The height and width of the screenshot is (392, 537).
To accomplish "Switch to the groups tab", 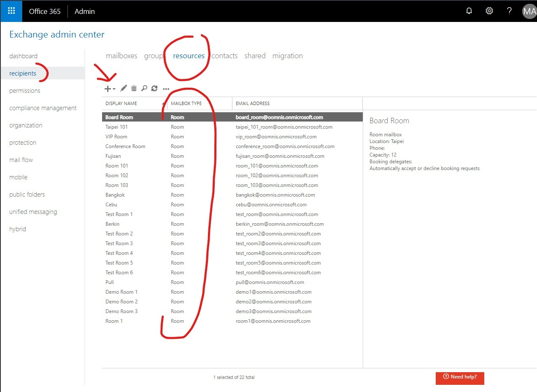I will coord(154,56).
